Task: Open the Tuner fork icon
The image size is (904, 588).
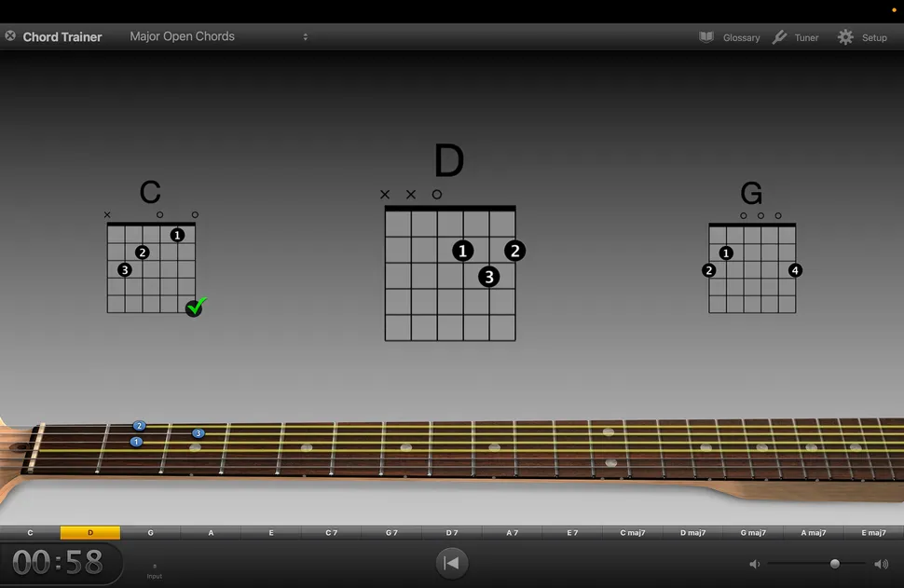Action: point(780,37)
